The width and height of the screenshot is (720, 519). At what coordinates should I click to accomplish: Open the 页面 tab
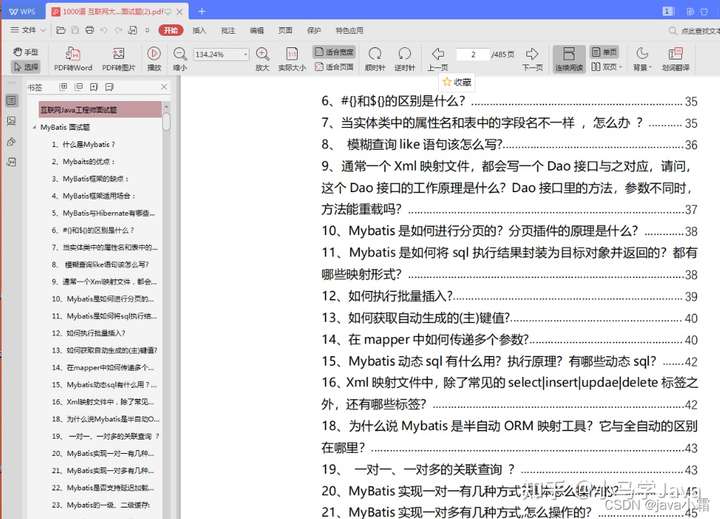click(285, 30)
